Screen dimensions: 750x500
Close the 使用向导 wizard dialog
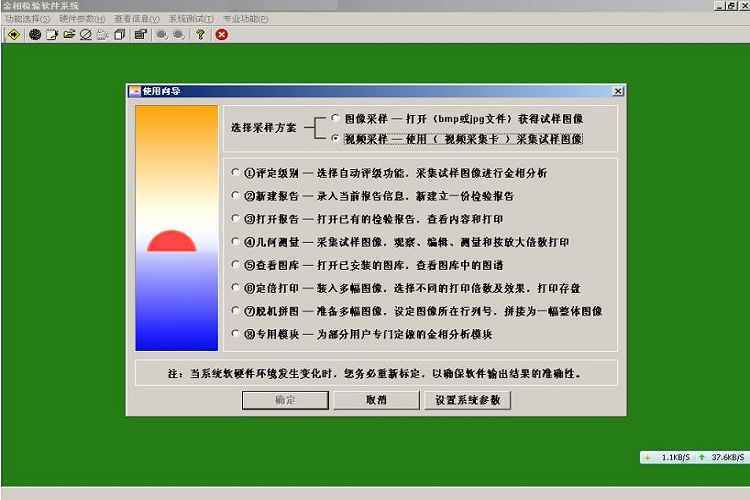[x=618, y=91]
